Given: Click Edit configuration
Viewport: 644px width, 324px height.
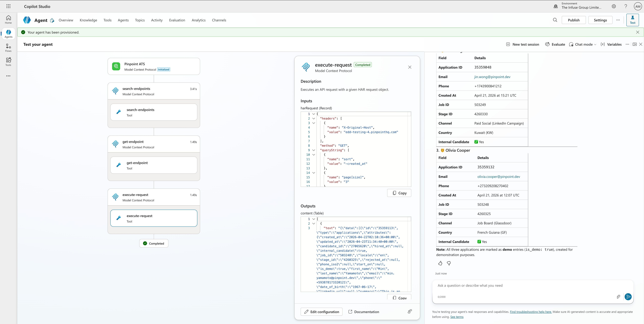Looking at the screenshot, I should click(x=321, y=312).
